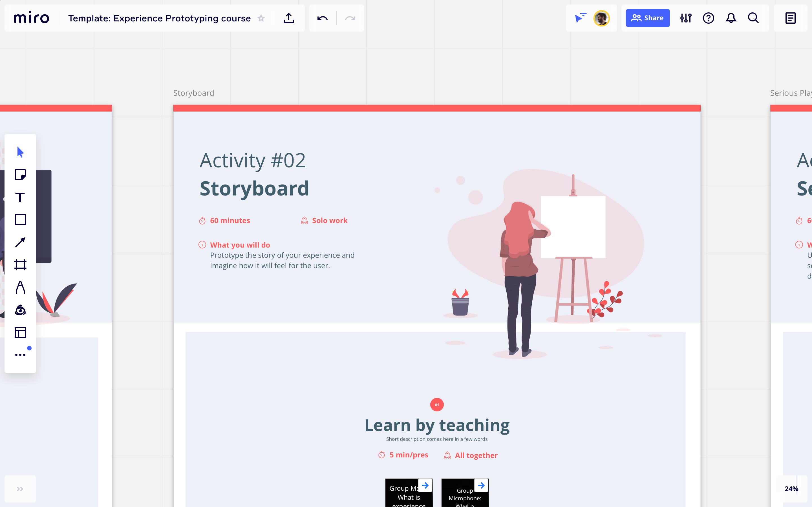Select the Text tool
The image size is (812, 507).
point(20,197)
